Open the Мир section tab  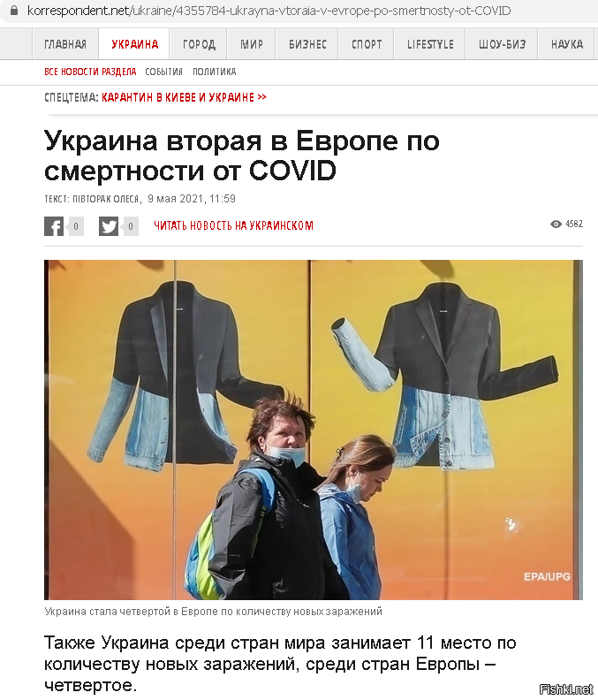point(251,44)
